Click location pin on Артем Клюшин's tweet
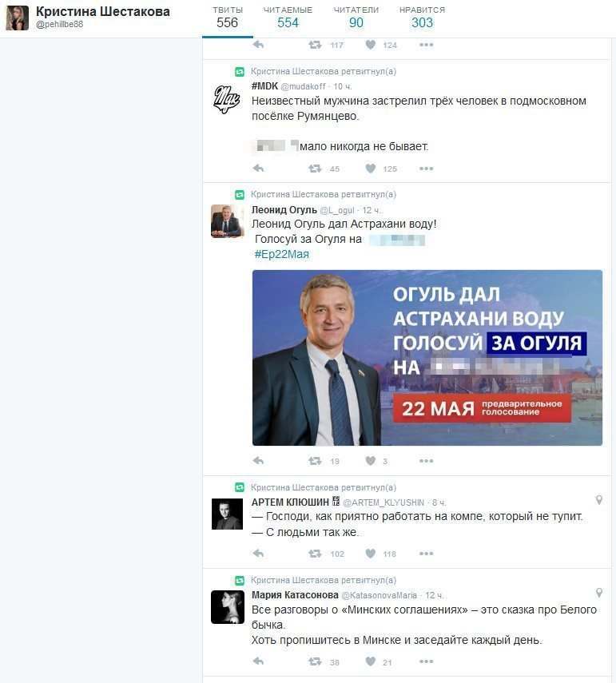This screenshot has width=616, height=683. (x=599, y=500)
